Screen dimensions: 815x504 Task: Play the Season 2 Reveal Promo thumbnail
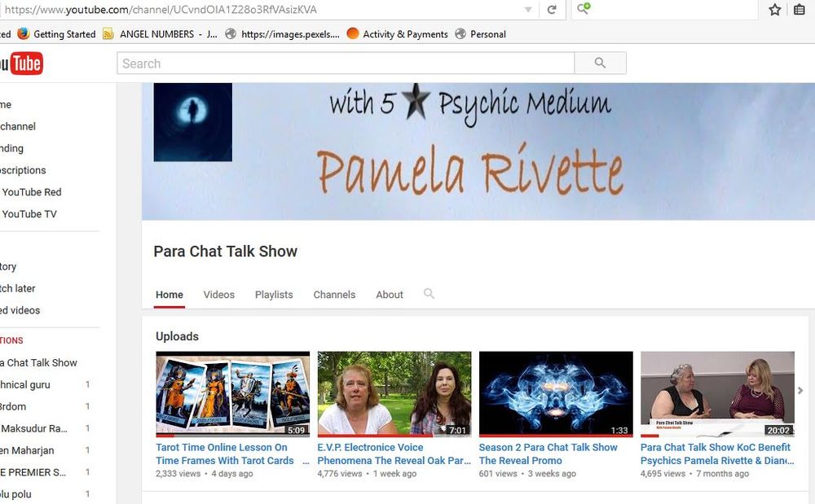[x=556, y=393]
